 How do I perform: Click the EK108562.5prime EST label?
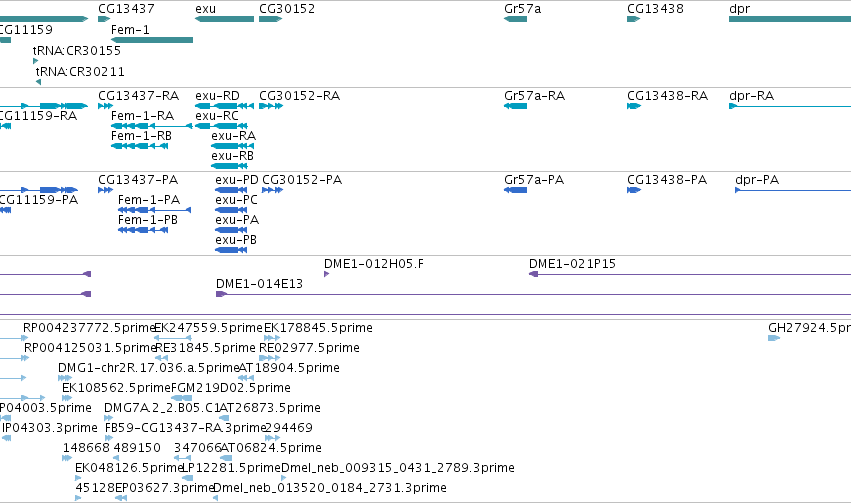tap(116, 388)
